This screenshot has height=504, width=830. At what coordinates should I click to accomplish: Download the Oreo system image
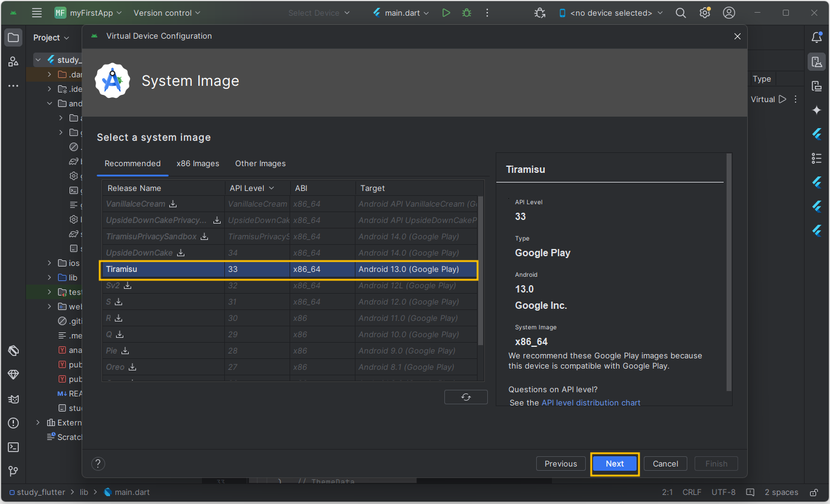coord(132,367)
